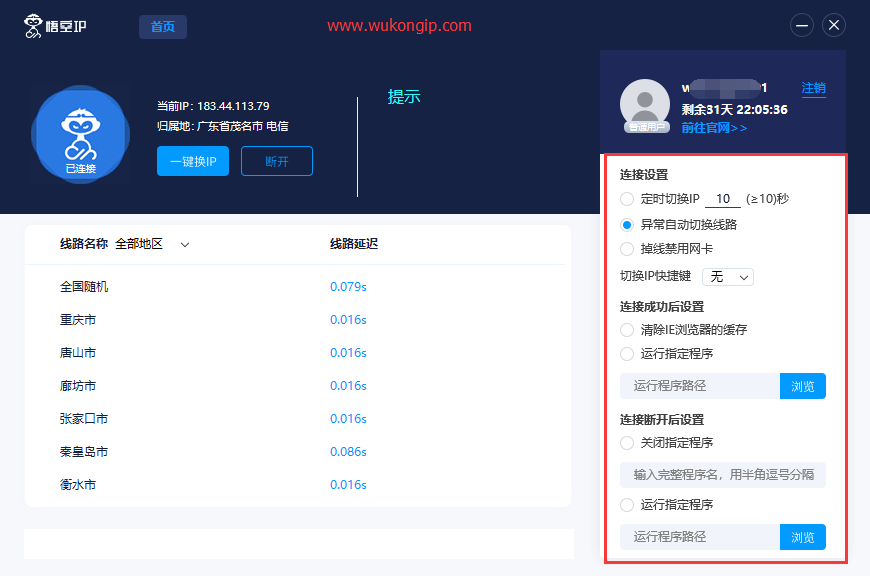This screenshot has width=870, height=578.
Task: Minimize the Wukong IP window
Action: point(802,26)
